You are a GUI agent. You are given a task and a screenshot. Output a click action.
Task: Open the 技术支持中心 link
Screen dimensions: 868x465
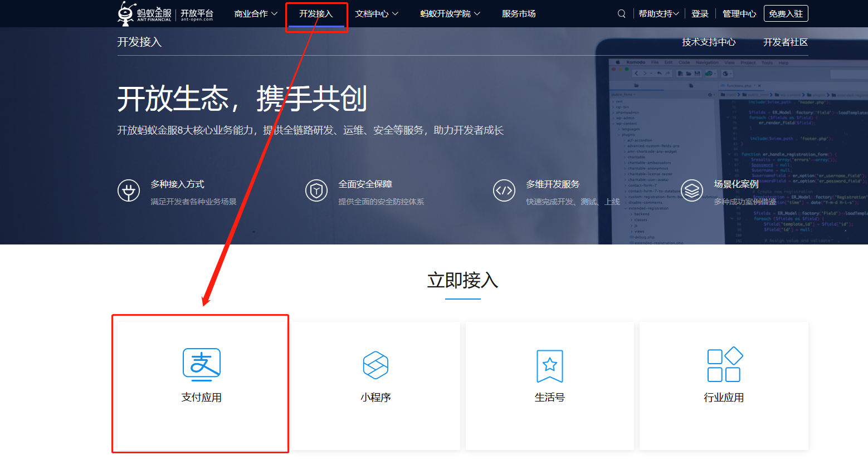(709, 42)
